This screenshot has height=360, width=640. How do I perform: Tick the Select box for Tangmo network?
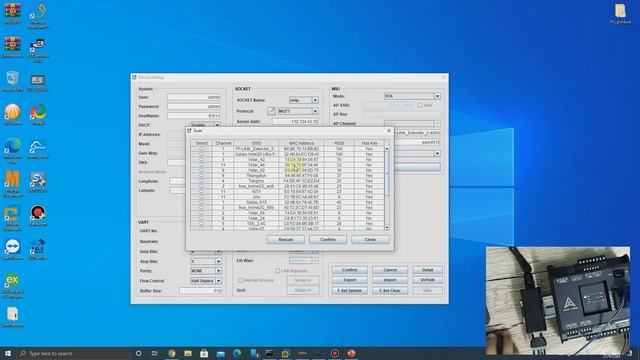pyautogui.click(x=201, y=181)
